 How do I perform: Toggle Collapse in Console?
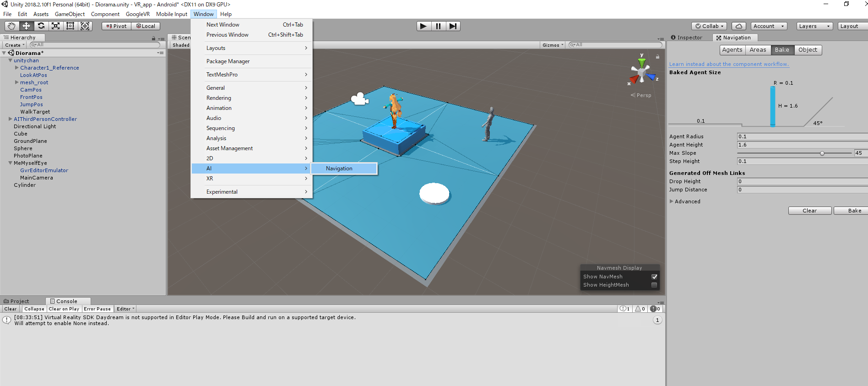click(x=34, y=309)
